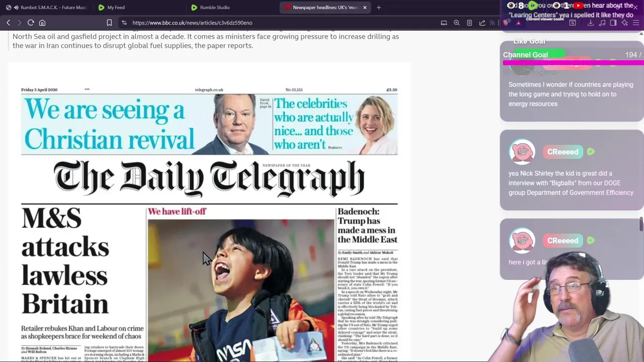Click the screen cast icon in address bar
The image size is (644, 362).
coord(444,23)
